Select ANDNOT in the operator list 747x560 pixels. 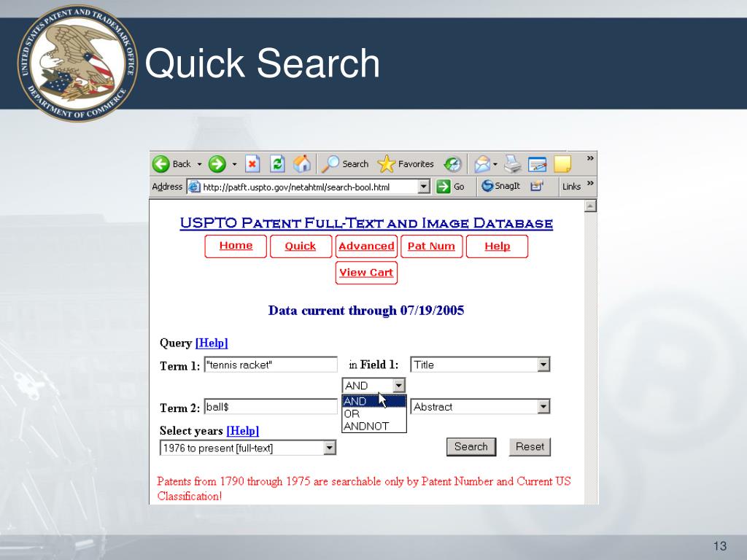(374, 426)
